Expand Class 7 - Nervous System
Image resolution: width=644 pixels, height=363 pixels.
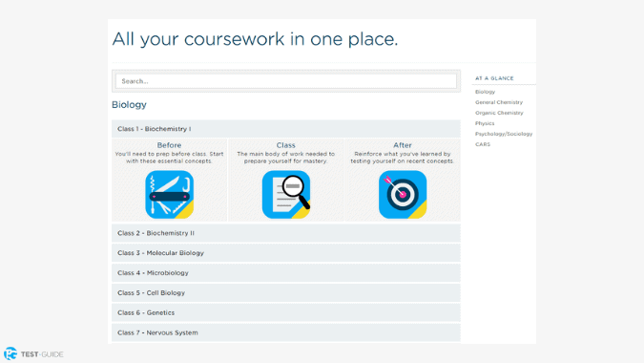click(286, 332)
